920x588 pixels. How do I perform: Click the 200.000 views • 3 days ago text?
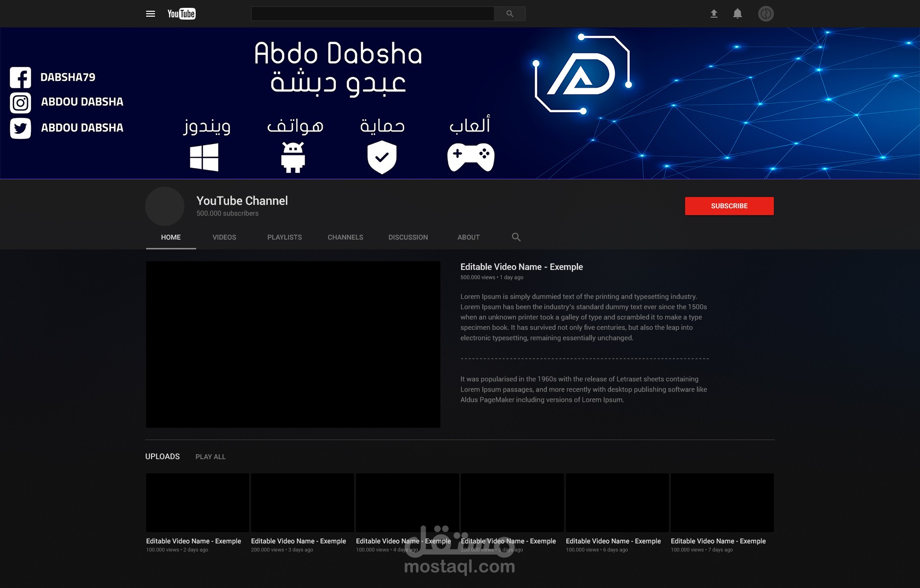pyautogui.click(x=282, y=550)
